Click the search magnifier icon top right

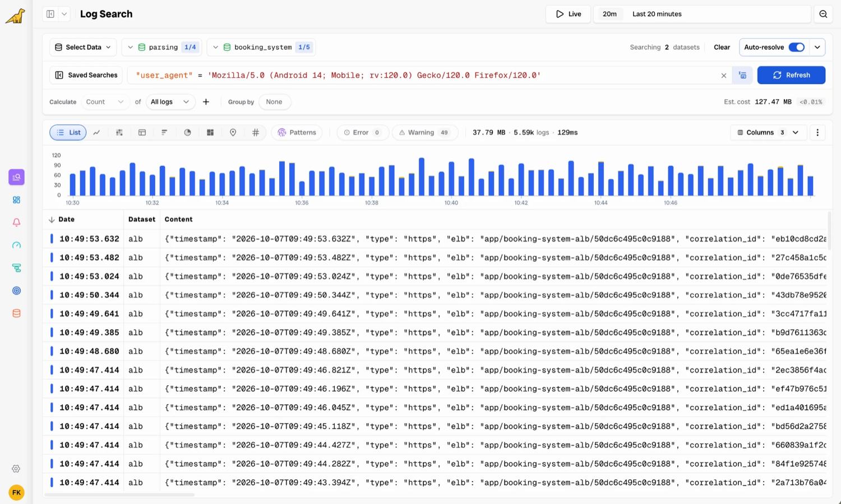pos(823,14)
